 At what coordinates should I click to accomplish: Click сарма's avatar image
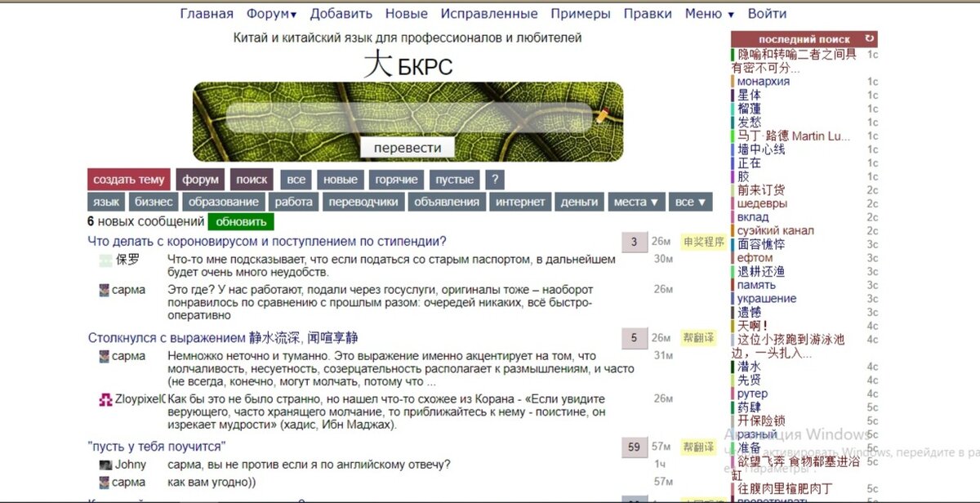point(104,289)
